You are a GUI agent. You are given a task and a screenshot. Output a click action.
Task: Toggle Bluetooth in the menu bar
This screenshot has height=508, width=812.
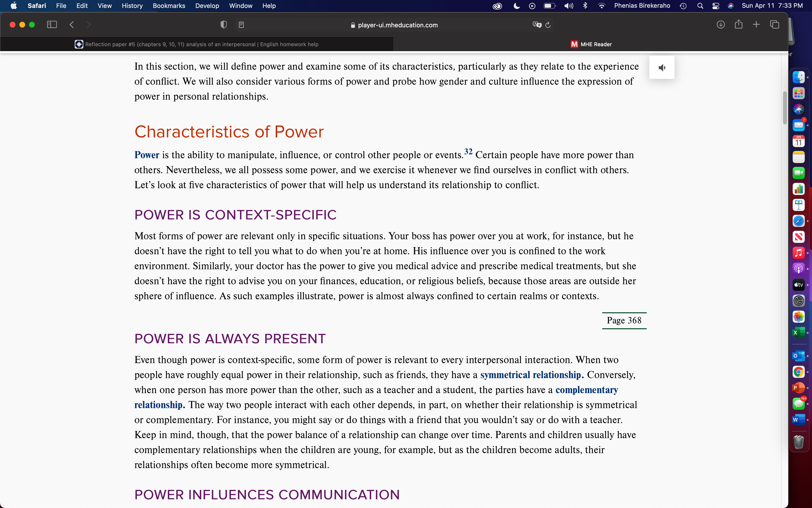585,6
